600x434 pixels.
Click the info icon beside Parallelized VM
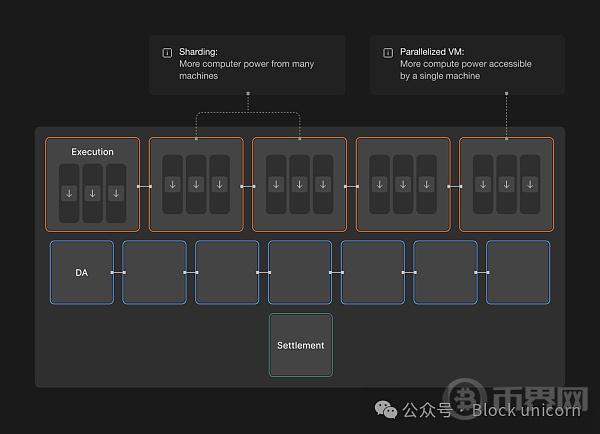tap(388, 52)
